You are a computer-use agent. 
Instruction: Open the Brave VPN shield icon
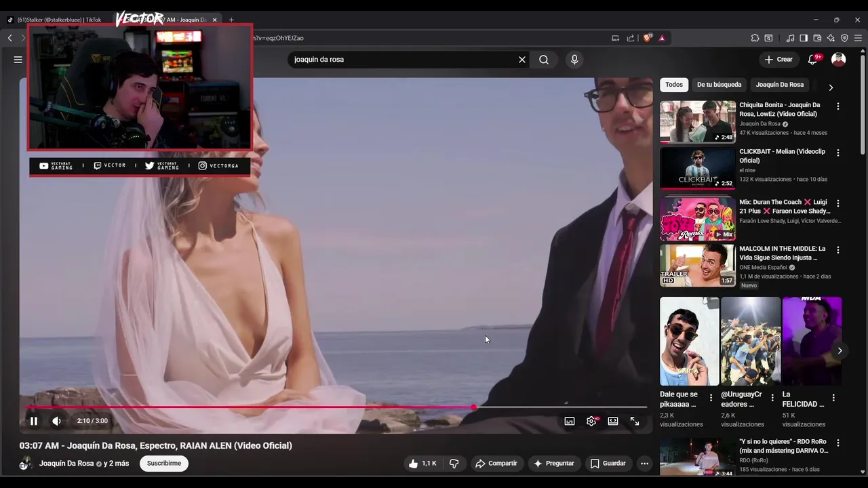tap(844, 38)
